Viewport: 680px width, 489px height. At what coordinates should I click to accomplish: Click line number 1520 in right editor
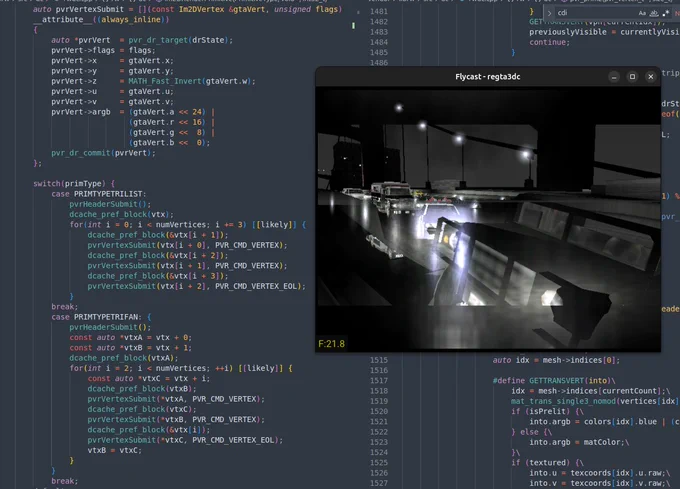point(379,411)
